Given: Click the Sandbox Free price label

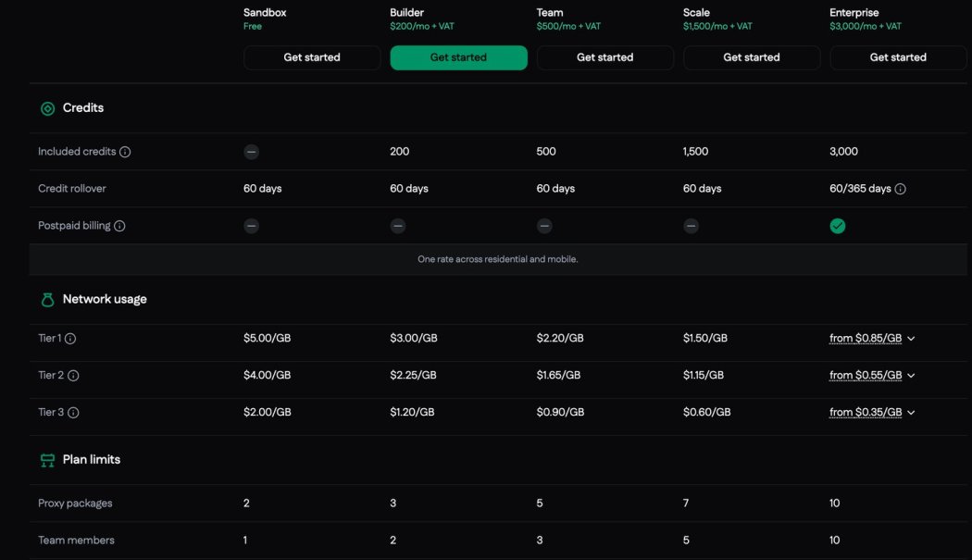Looking at the screenshot, I should coord(253,27).
